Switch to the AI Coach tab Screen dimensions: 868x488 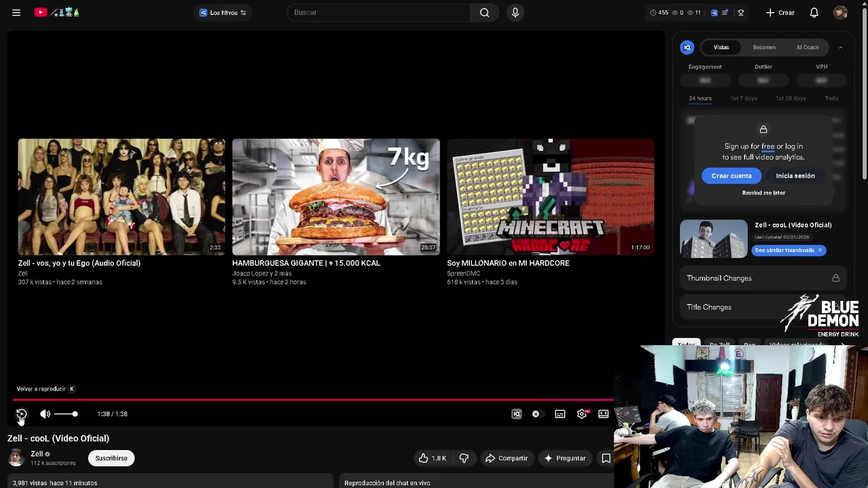pyautogui.click(x=807, y=47)
